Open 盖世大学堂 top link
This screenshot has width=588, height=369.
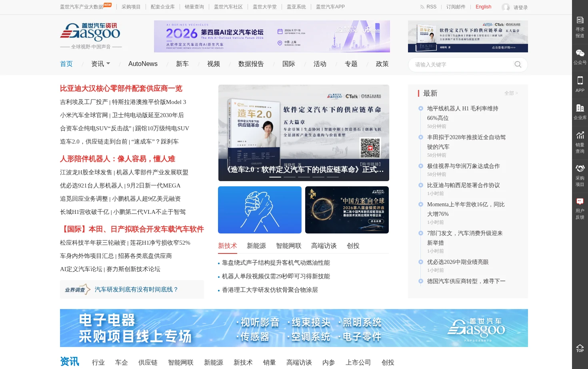click(265, 7)
